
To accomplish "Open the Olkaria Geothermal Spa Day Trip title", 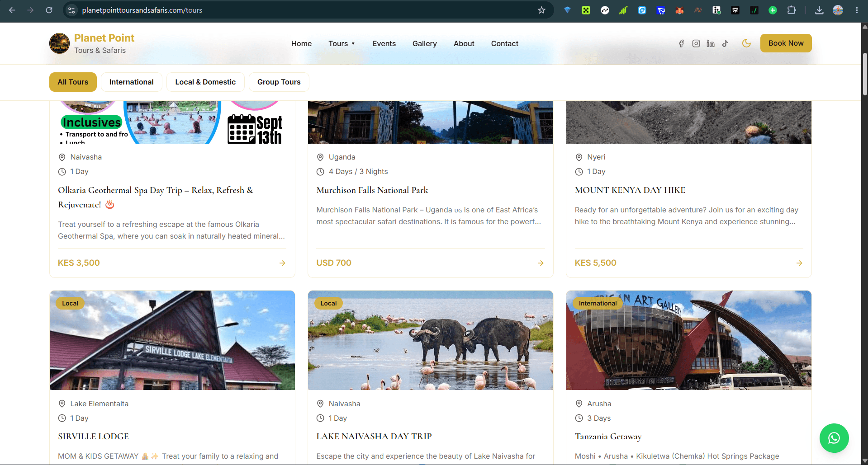I will [155, 197].
